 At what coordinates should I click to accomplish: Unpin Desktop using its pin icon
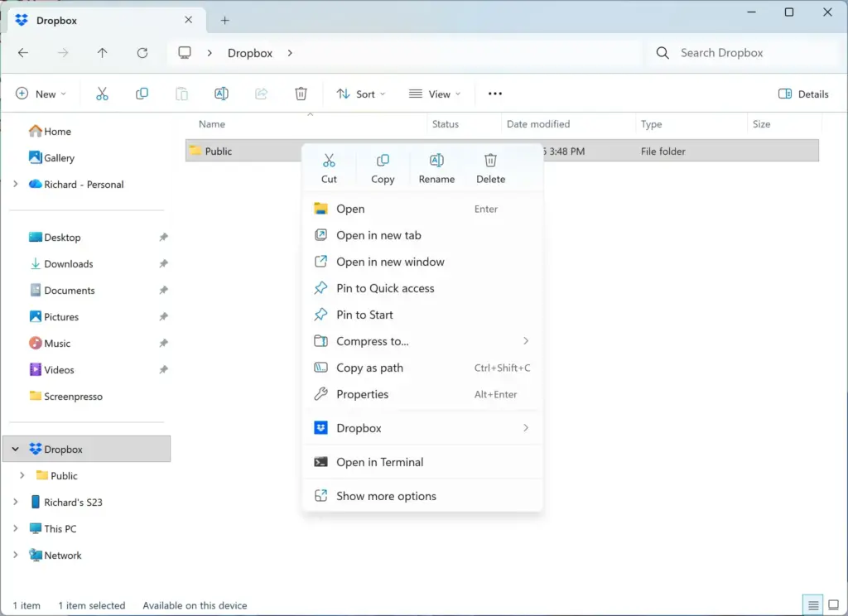[x=163, y=237]
